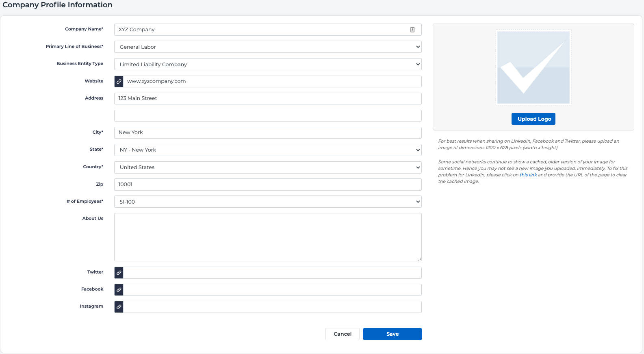Click the Zip code field

[x=267, y=185]
